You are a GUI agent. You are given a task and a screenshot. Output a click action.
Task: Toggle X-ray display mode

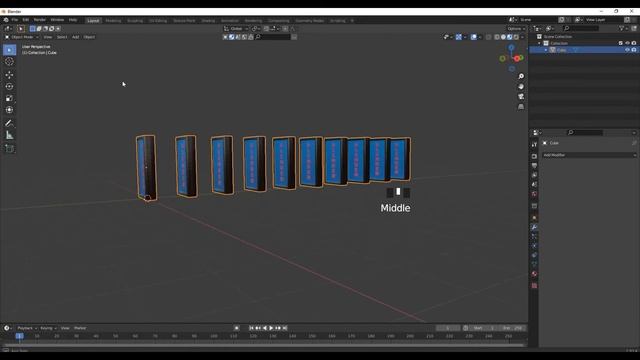click(489, 37)
